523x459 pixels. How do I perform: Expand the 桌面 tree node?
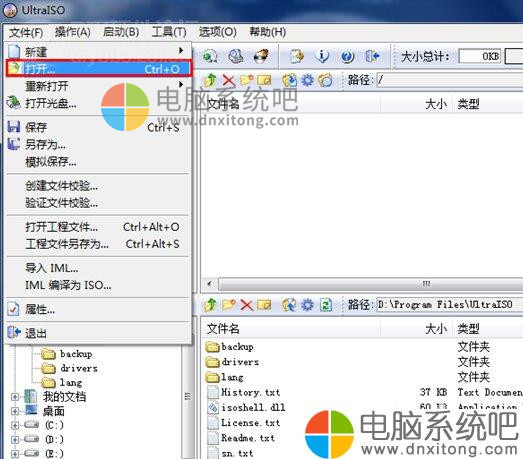[x=15, y=411]
